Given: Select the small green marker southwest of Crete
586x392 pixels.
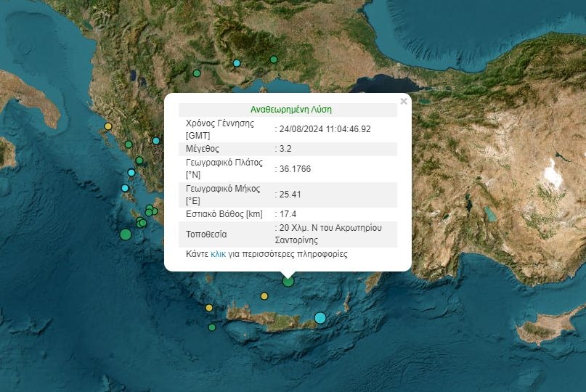Looking at the screenshot, I should click(x=212, y=327).
